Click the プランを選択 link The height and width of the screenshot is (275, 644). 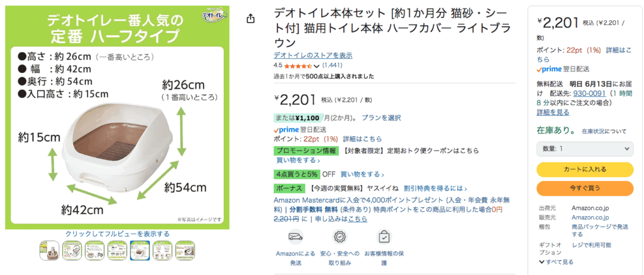tap(380, 117)
